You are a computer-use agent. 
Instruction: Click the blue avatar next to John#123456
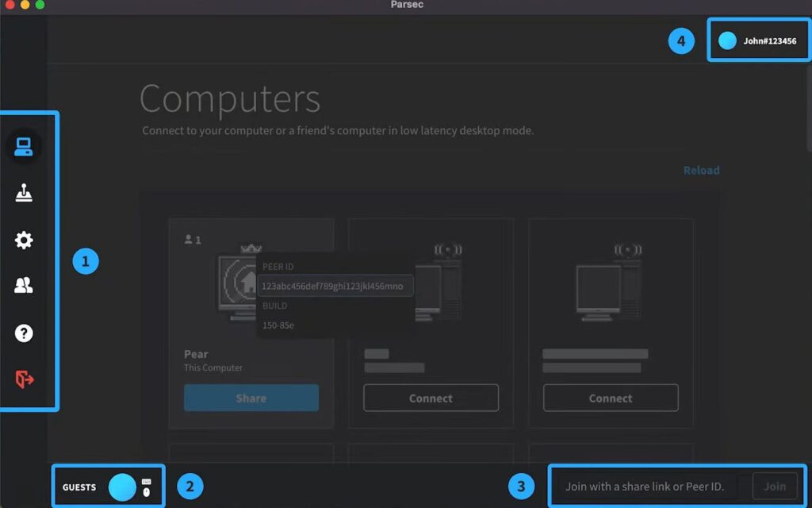click(x=727, y=40)
